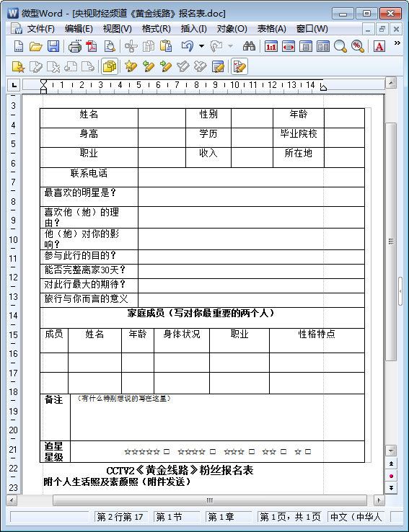Screen dimensions: 409x532
Task: Save the document with floppy icon
Action: pos(53,46)
